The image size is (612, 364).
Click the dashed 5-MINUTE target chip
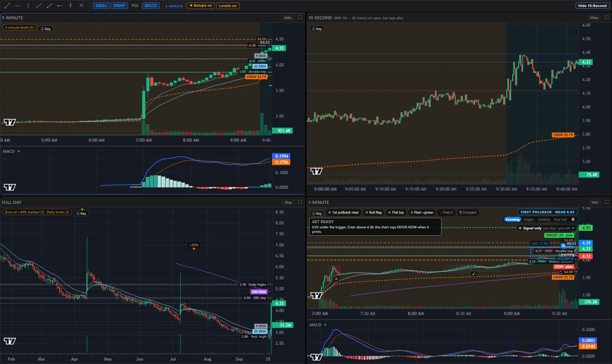click(174, 6)
